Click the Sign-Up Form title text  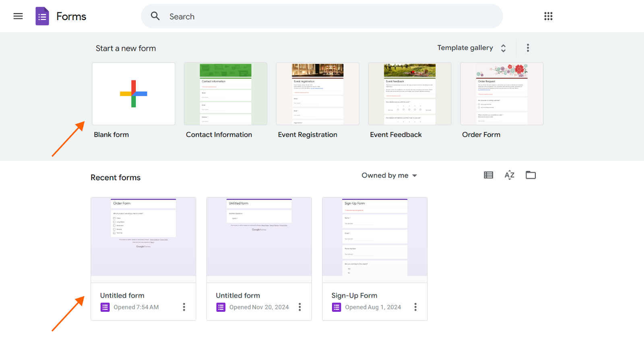coord(354,296)
